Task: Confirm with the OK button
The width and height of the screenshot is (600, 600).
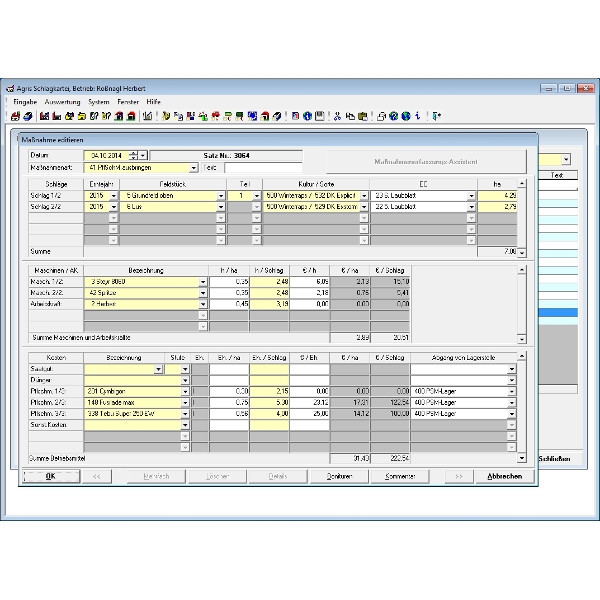Action: pyautogui.click(x=51, y=476)
